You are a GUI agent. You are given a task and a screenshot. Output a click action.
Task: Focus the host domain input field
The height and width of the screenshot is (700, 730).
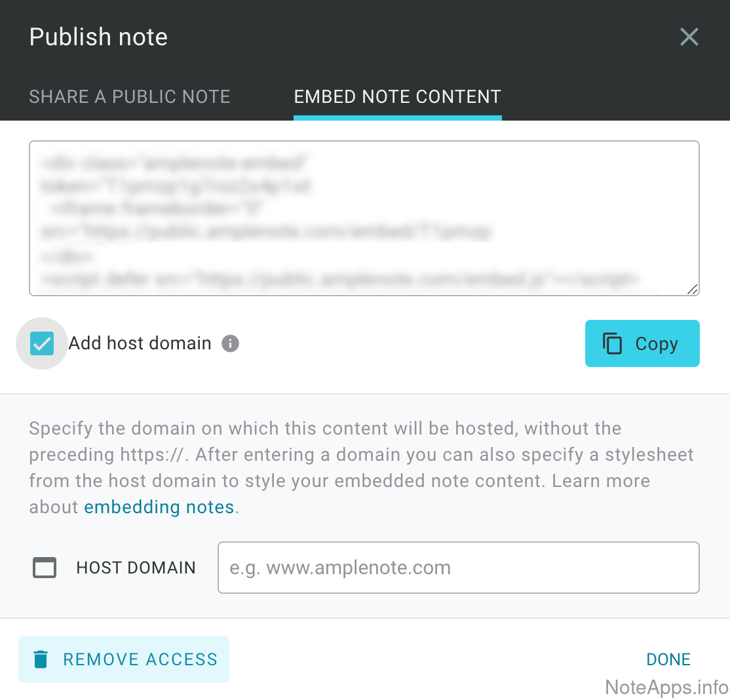tap(458, 568)
